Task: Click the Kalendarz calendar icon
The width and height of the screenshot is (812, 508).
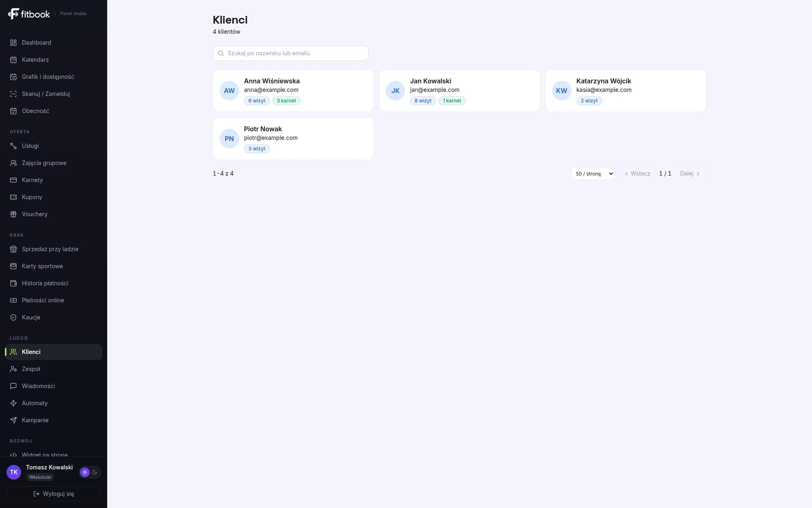Action: [x=13, y=60]
